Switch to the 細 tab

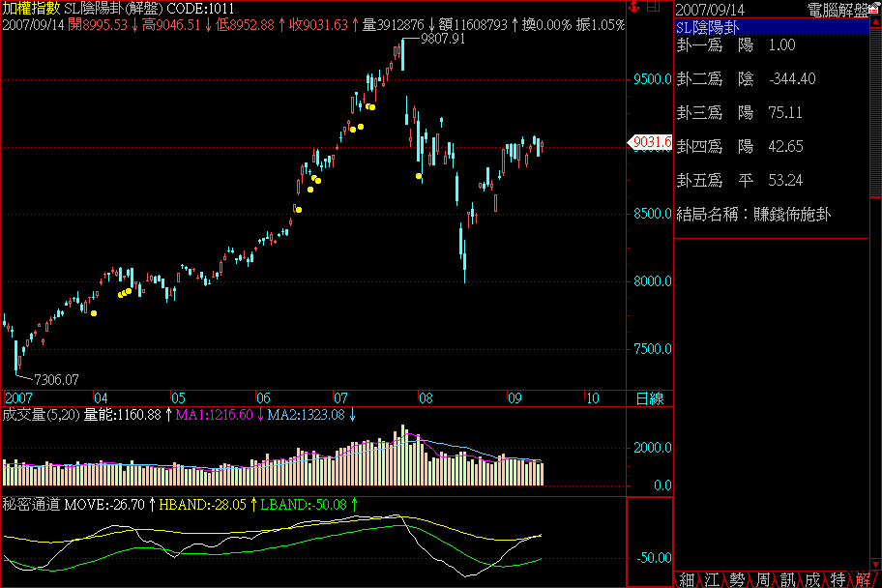(x=687, y=578)
